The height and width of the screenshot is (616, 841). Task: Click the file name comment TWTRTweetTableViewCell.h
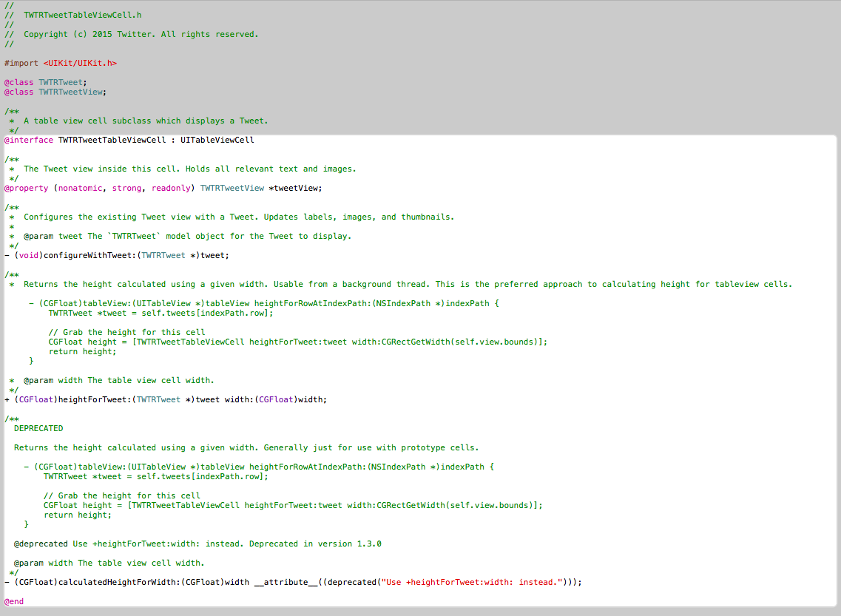[x=83, y=15]
